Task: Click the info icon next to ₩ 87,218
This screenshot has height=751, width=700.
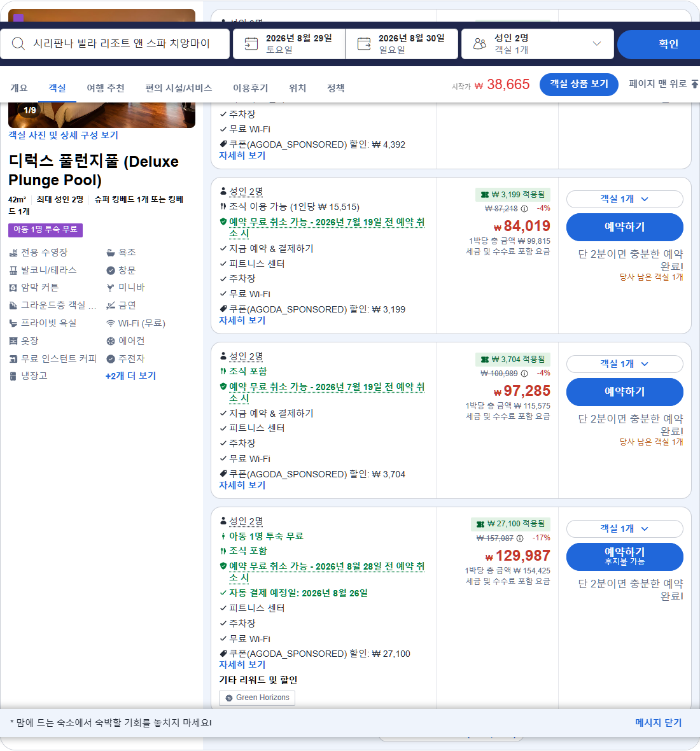Action: (x=524, y=209)
